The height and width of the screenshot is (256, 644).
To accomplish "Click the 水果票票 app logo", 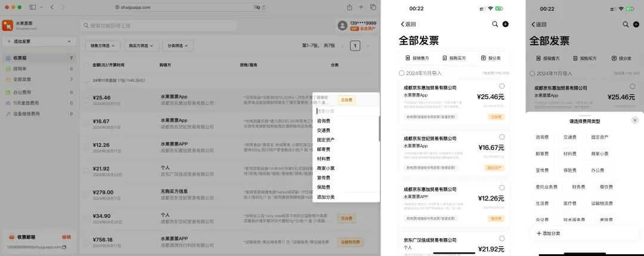I will pos(7,26).
